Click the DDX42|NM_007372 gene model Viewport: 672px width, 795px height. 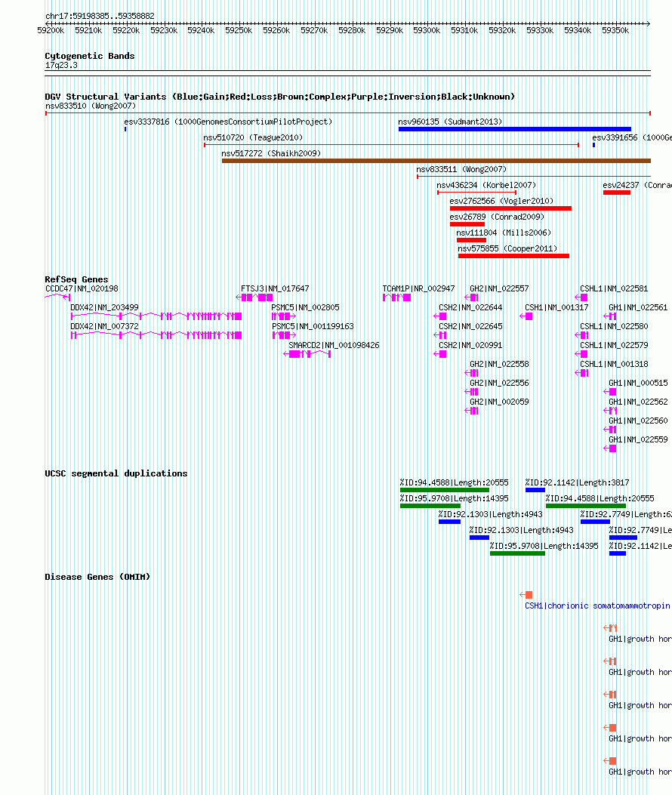156,335
